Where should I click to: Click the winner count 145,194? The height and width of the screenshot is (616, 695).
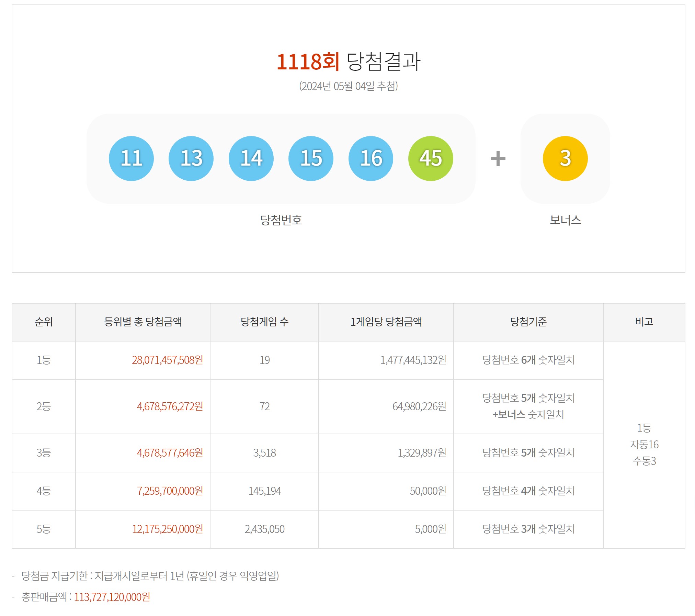coord(265,491)
